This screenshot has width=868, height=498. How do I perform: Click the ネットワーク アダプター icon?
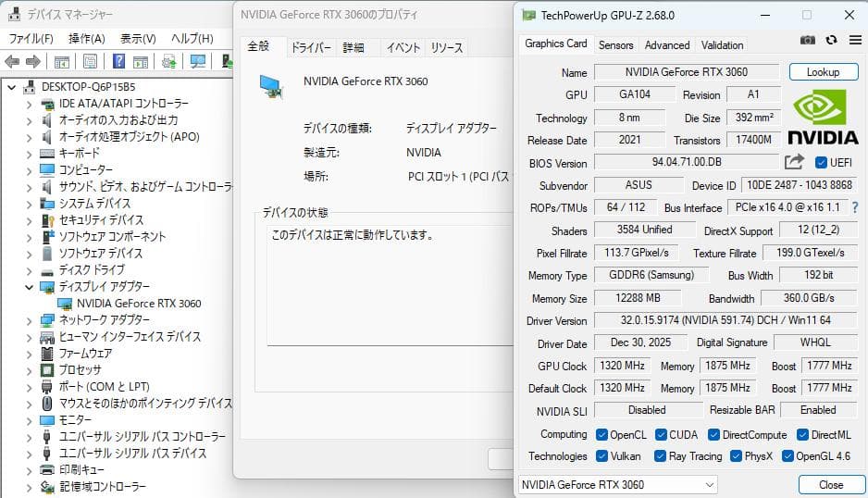[x=47, y=320]
